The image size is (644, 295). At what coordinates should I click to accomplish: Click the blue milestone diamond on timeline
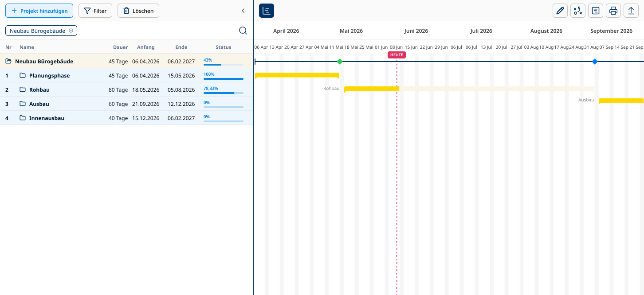[x=595, y=62]
